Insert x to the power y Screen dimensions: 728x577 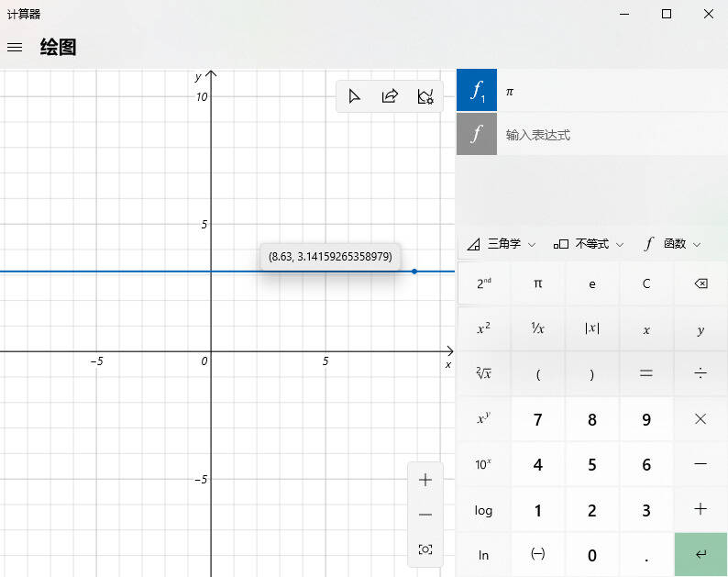[484, 419]
